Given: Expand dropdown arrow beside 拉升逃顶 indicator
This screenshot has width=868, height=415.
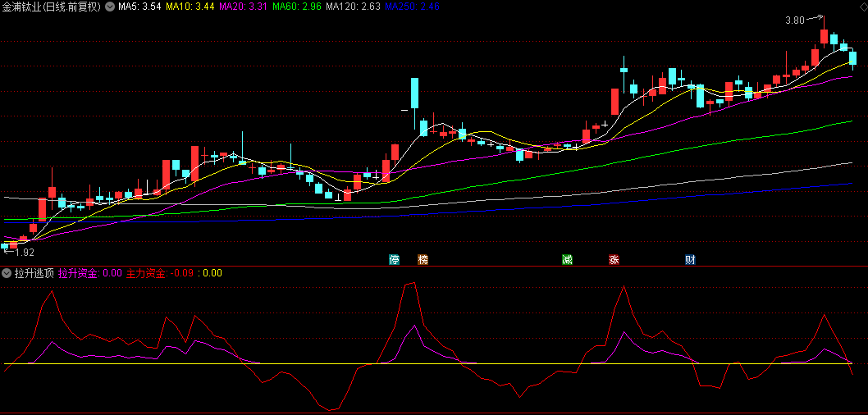Looking at the screenshot, I should 7,273.
